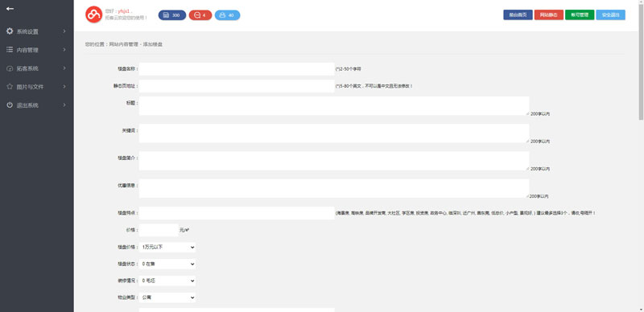Image resolution: width=644 pixels, height=312 pixels.
Task: Click the hint text (*)2-50个字符
Action: click(349, 69)
